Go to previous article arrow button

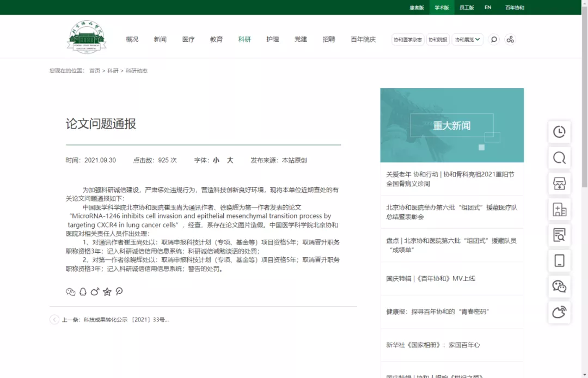pyautogui.click(x=54, y=320)
